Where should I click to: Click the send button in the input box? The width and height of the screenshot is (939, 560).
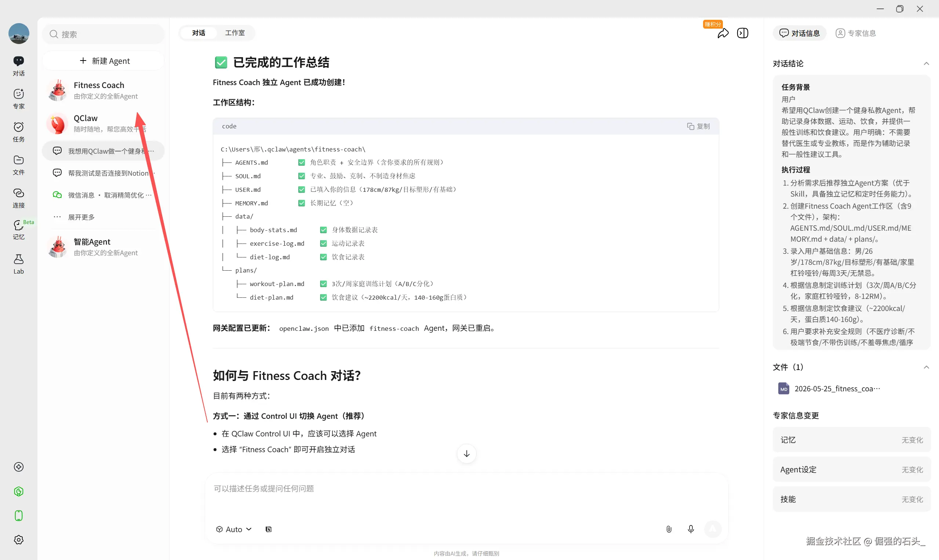[713, 529]
